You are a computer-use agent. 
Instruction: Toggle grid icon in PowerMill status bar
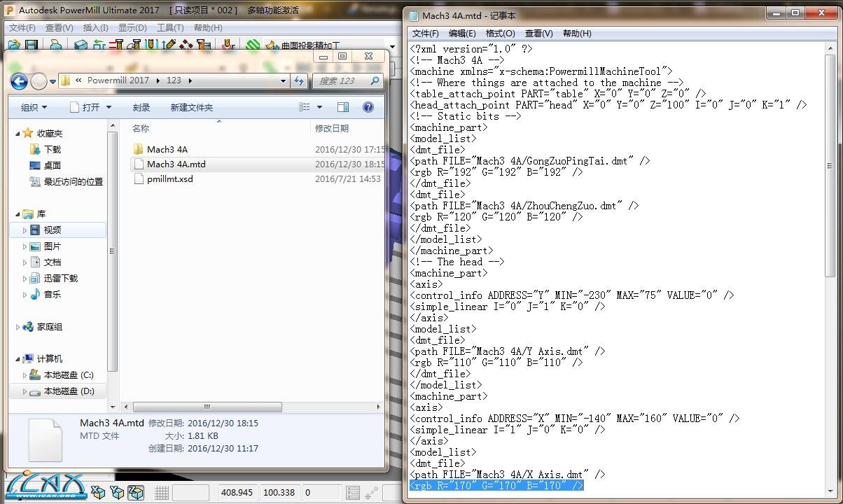(162, 492)
